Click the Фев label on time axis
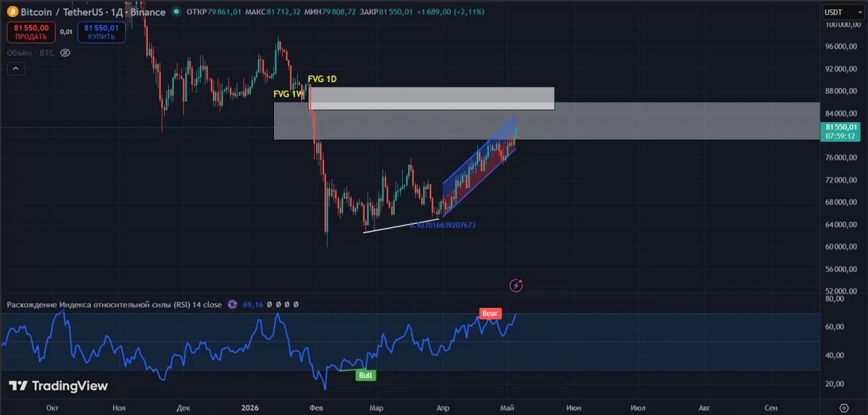The height and width of the screenshot is (415, 868). [315, 408]
